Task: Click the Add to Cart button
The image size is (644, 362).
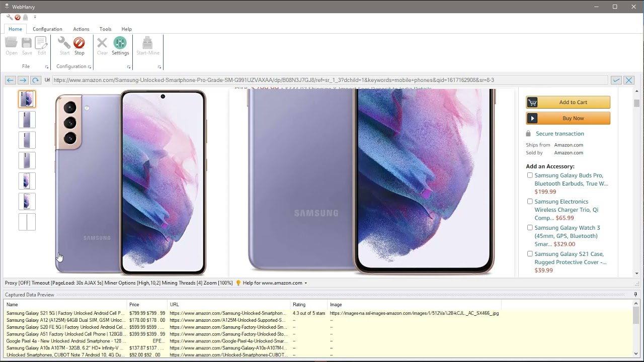Action: [x=568, y=102]
